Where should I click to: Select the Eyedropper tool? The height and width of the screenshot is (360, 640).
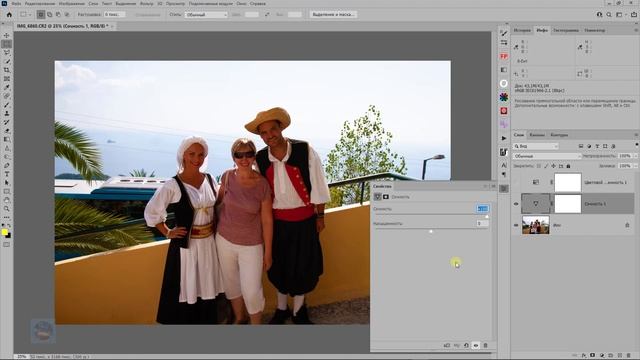point(7,87)
